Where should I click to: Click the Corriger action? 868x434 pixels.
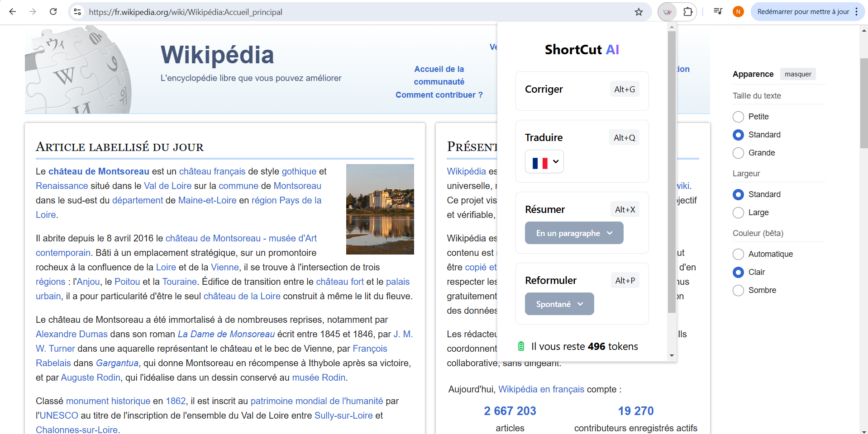(x=544, y=89)
